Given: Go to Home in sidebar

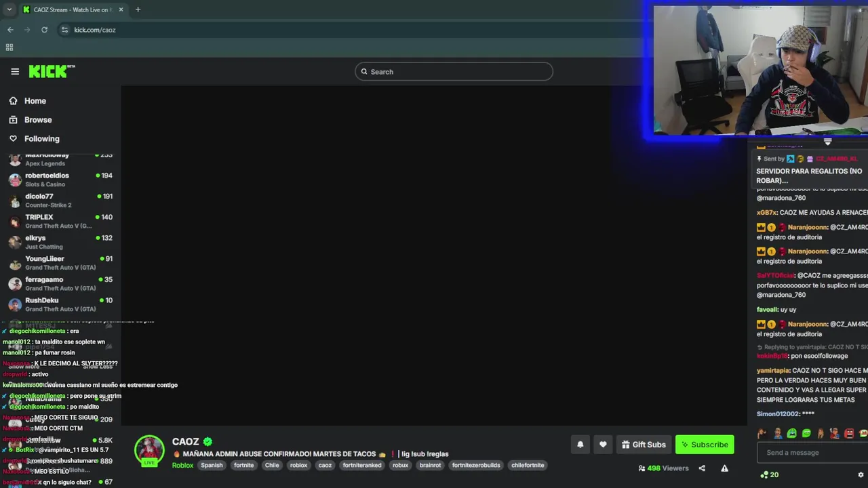Looking at the screenshot, I should coord(35,101).
